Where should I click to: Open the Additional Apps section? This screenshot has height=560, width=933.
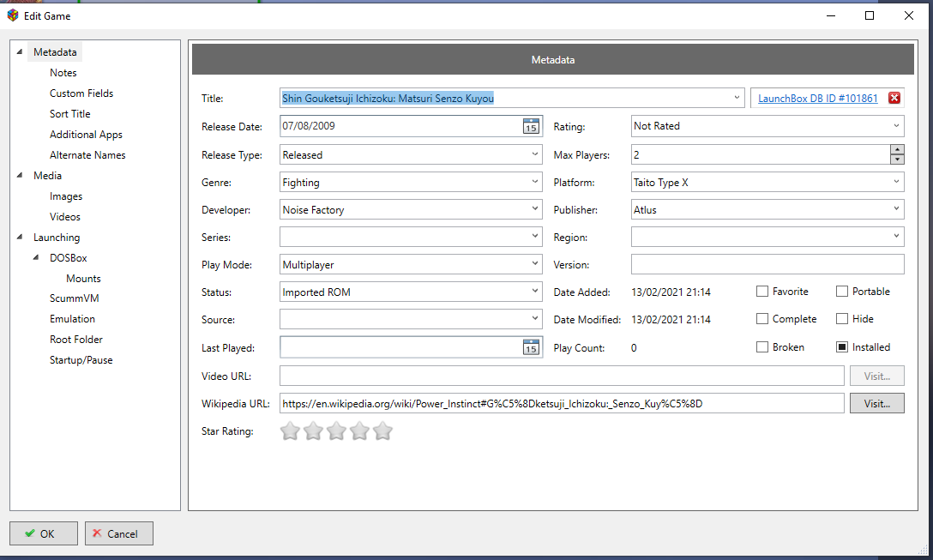87,135
